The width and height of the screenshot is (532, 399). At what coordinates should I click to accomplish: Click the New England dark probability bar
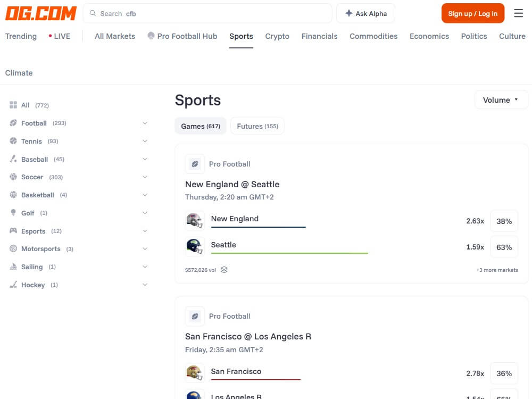(x=258, y=227)
